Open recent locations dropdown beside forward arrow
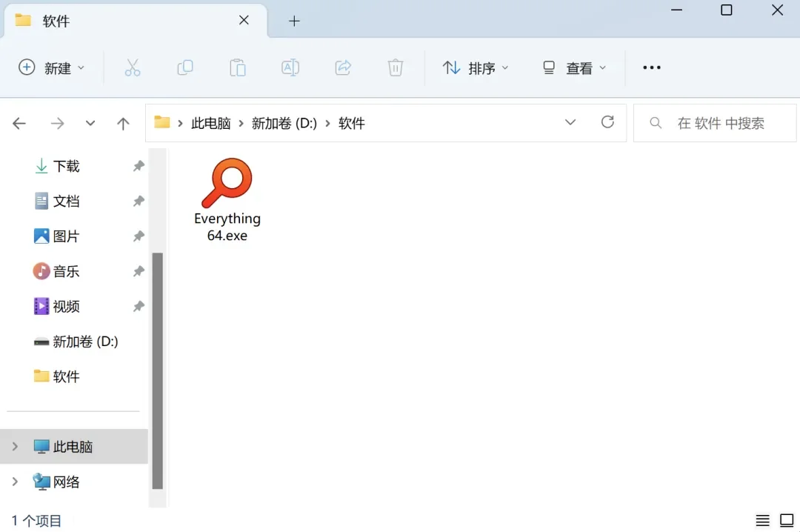This screenshot has height=532, width=800. (90, 123)
